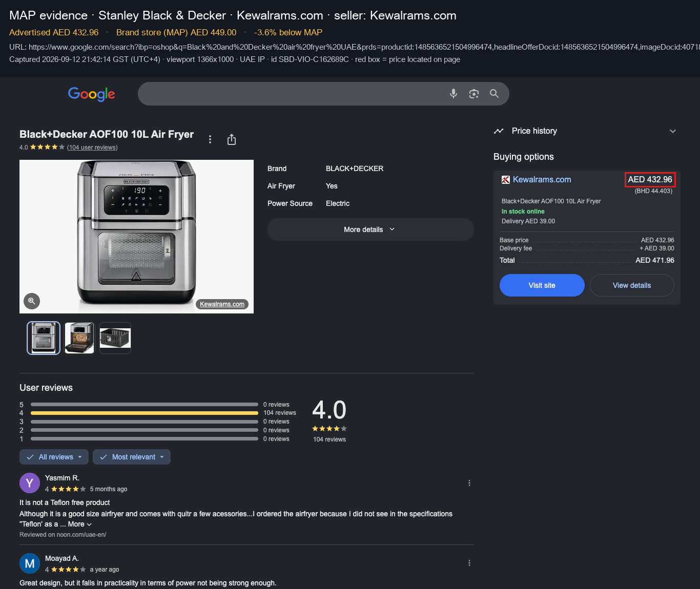The image size is (700, 589).
Task: Expand the Price history section chevron
Action: [673, 131]
